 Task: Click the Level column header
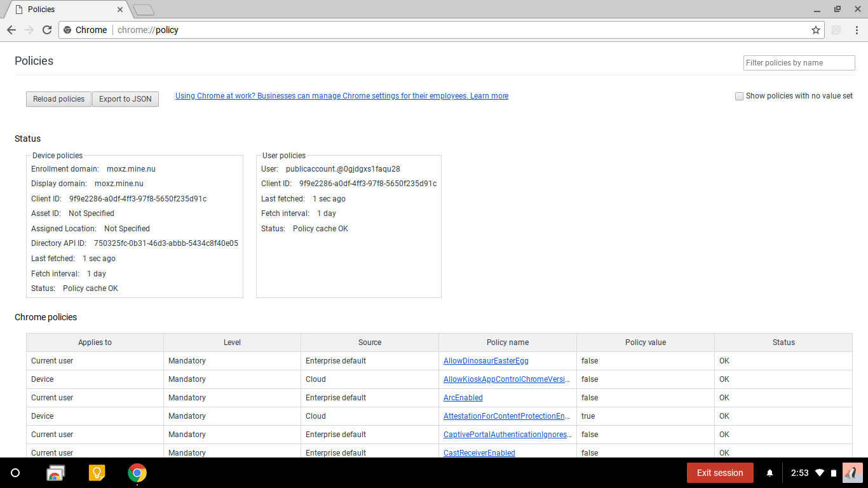(x=232, y=342)
